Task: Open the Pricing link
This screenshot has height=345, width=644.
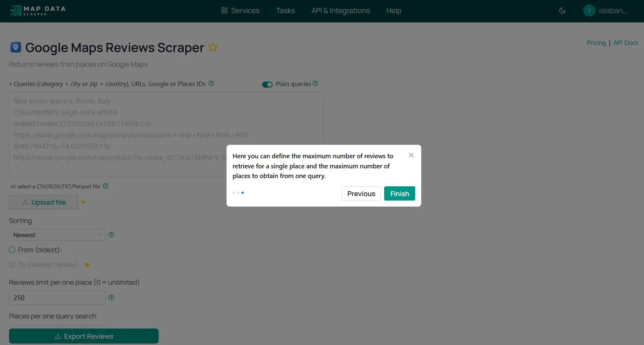Action: click(x=596, y=43)
